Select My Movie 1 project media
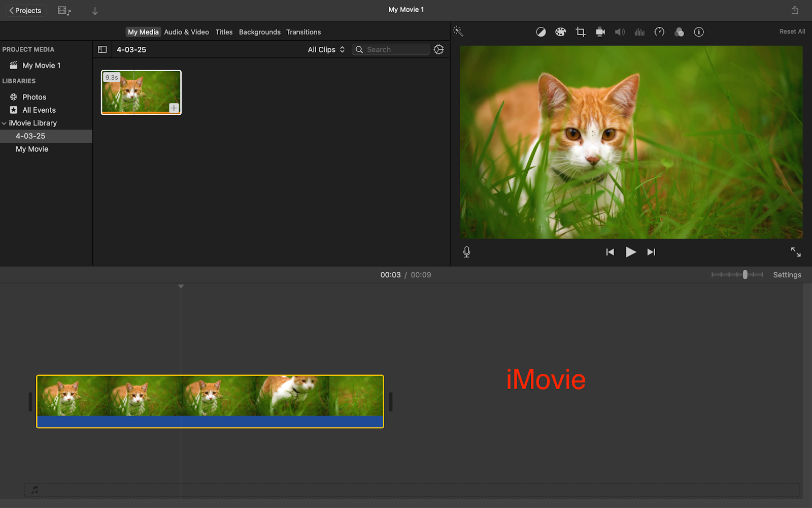The height and width of the screenshot is (508, 812). click(x=41, y=66)
